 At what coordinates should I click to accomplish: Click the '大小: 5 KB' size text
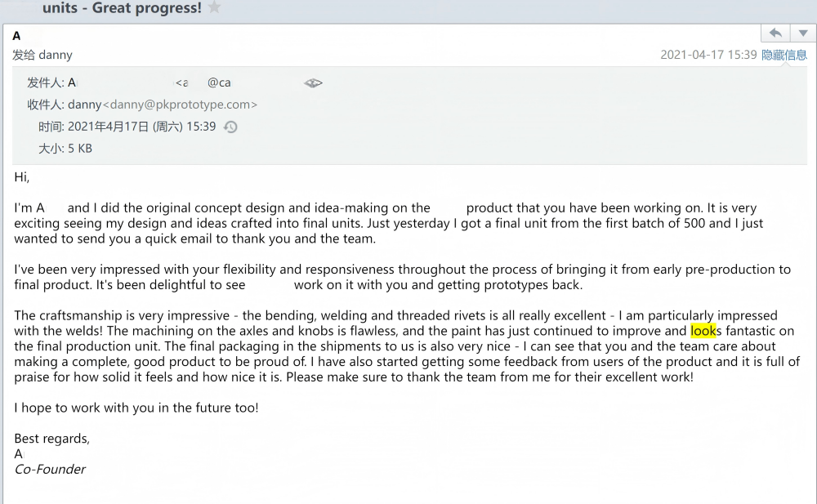click(65, 149)
